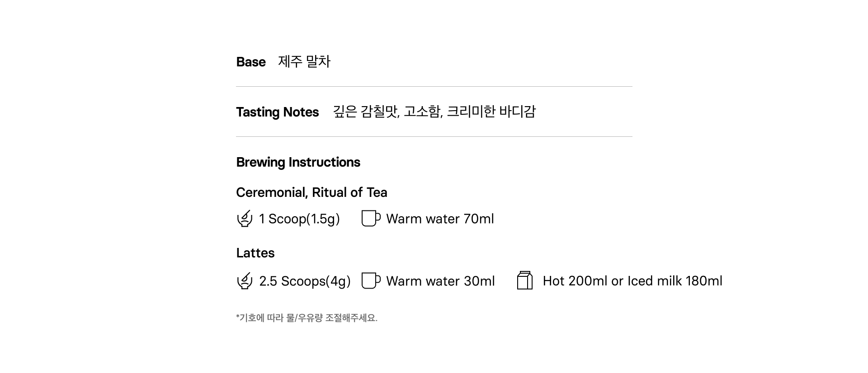The image size is (868, 373).
Task: Click the matcha scoop icon beside 1 Scoop(1.5g)
Action: point(245,219)
